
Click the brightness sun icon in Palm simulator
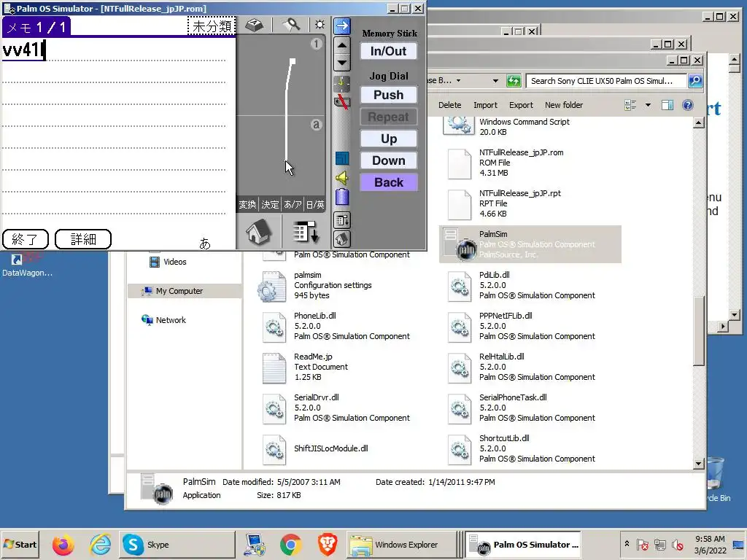point(320,25)
